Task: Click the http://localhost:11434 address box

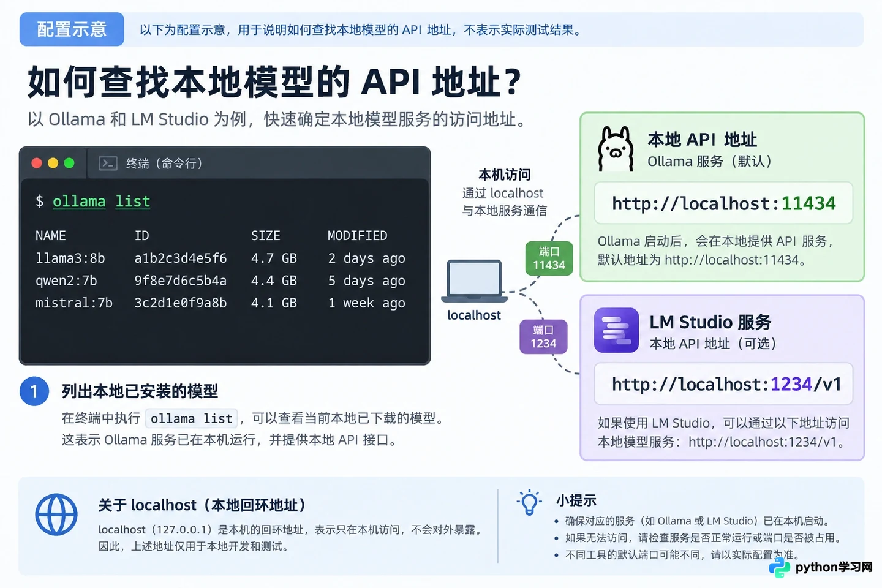Action: (x=723, y=203)
